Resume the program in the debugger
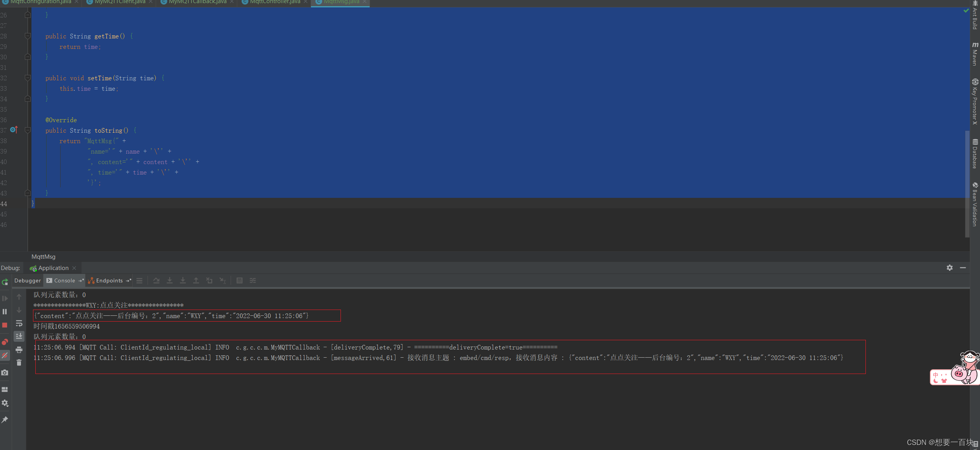Image resolution: width=980 pixels, height=450 pixels. click(x=5, y=298)
